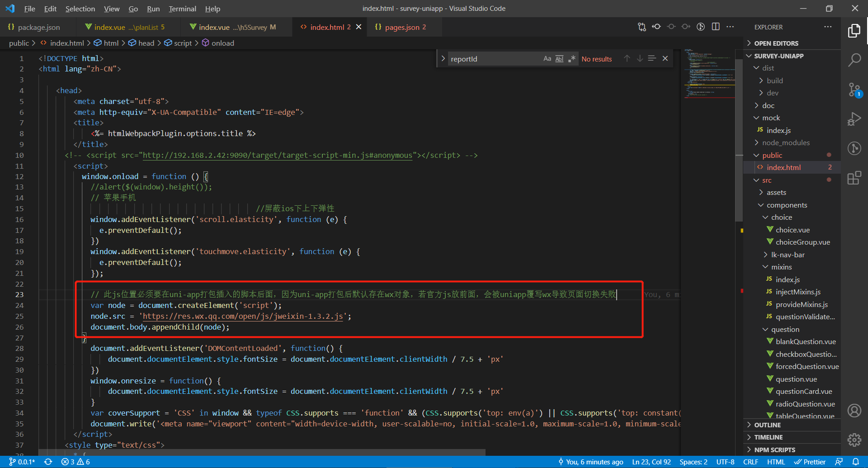Click the git branch 0.0.1* indicator
Viewport: 868px width, 468px height.
[22, 462]
